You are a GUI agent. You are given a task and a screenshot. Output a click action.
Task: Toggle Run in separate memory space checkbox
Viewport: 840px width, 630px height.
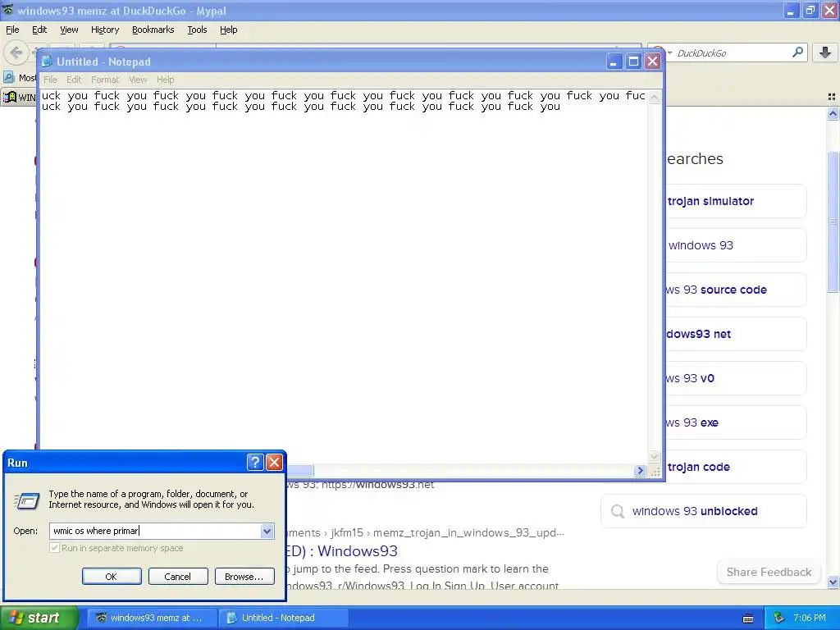click(x=54, y=548)
